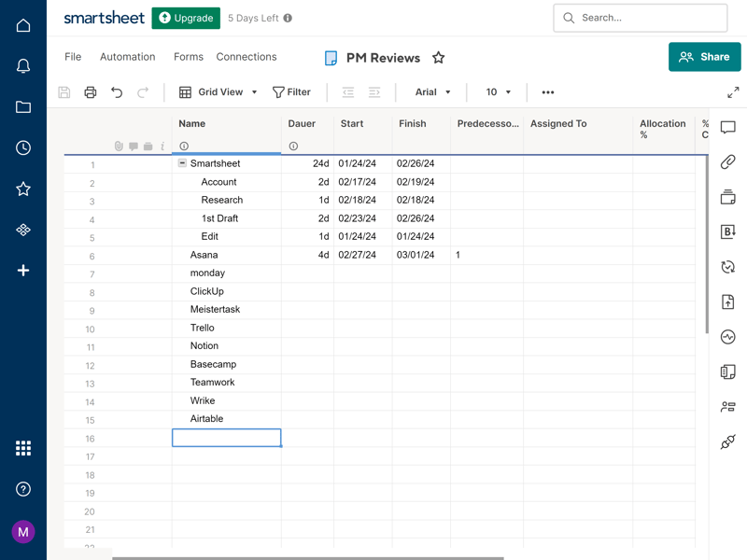Undo the last action

(117, 91)
